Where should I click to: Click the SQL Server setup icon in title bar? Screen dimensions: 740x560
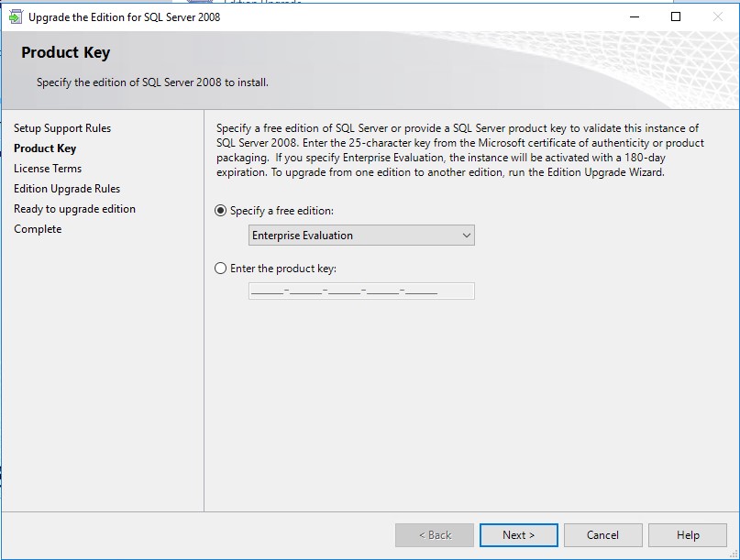click(x=16, y=16)
